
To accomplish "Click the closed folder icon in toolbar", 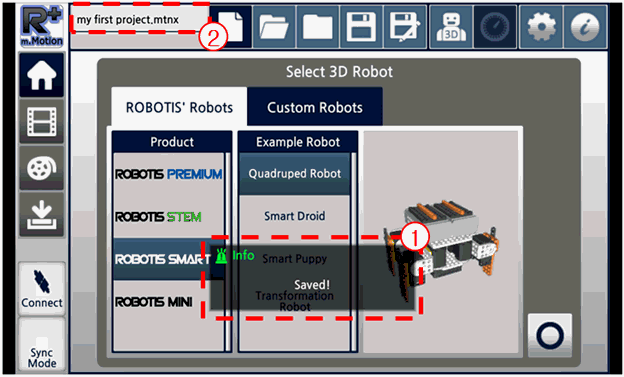I will (318, 27).
